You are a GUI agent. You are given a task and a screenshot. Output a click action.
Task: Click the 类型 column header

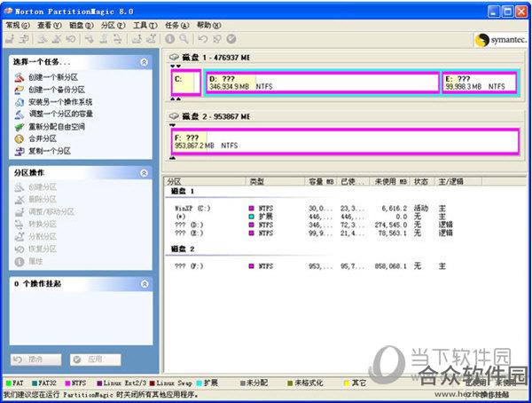275,181
